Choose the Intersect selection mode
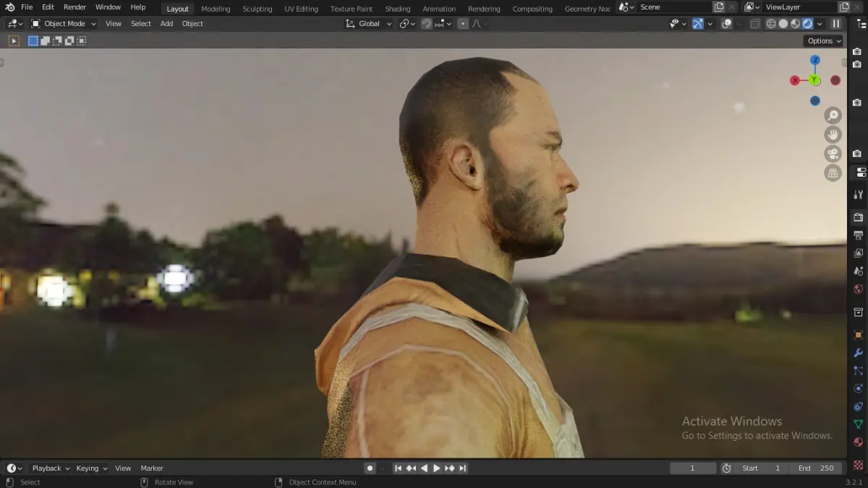 coord(81,41)
